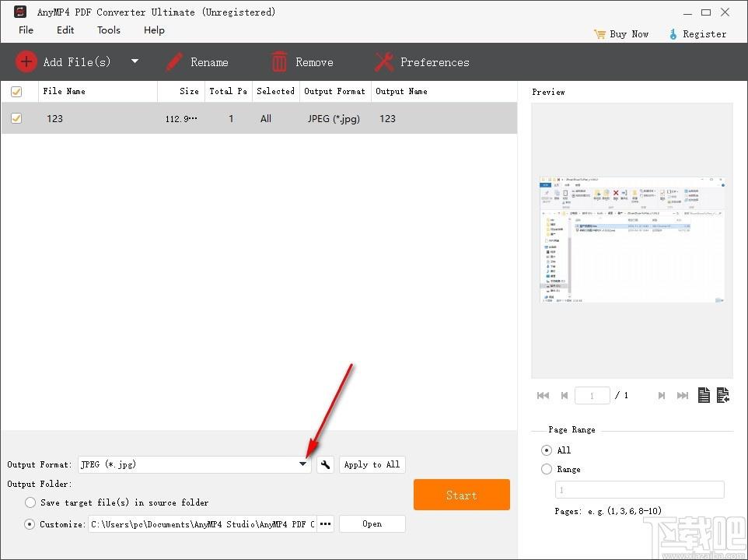Select the Customize output folder option
This screenshot has height=560, width=748.
[30, 524]
